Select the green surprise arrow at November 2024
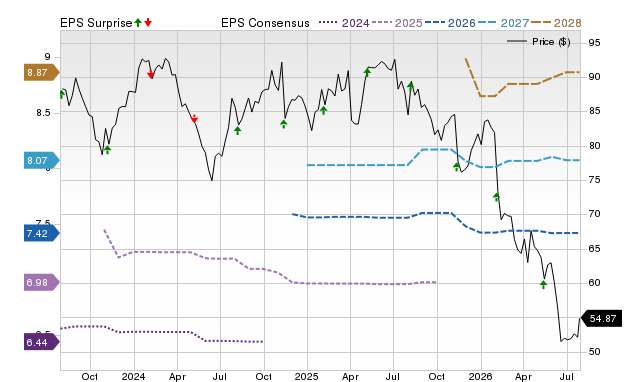 click(x=284, y=124)
